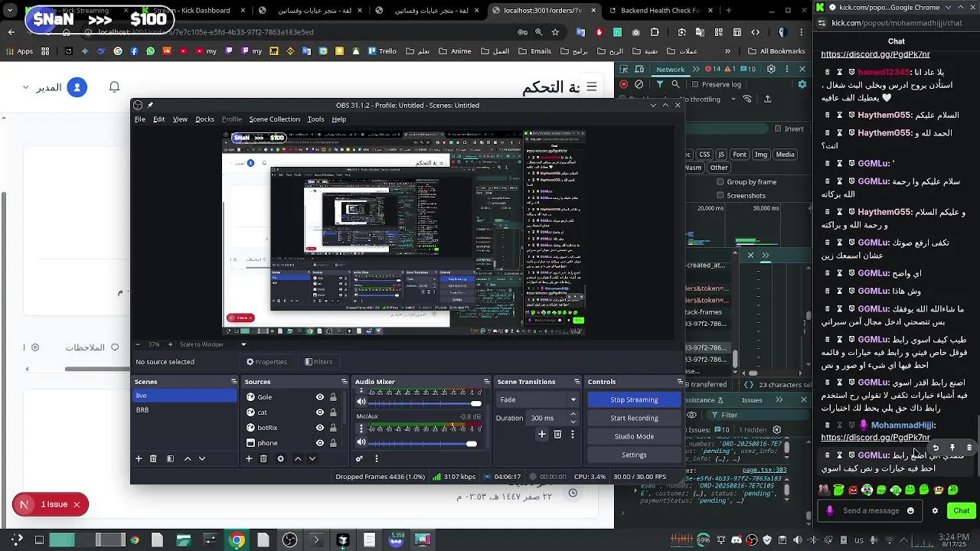Viewport: 980px width, 551px height.
Task: Hide the cat source visibility eye
Action: (320, 412)
